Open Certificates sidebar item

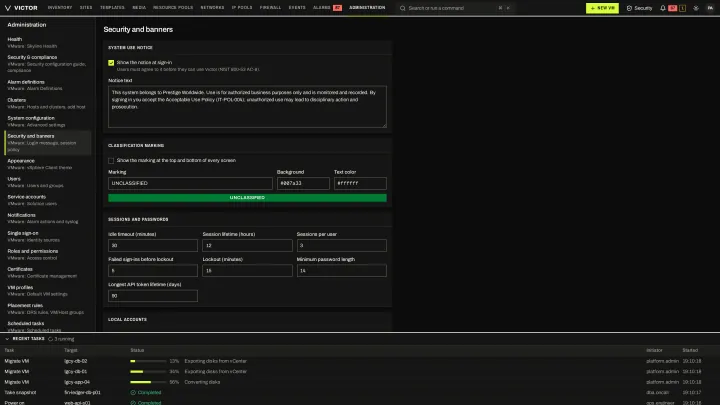48,272
